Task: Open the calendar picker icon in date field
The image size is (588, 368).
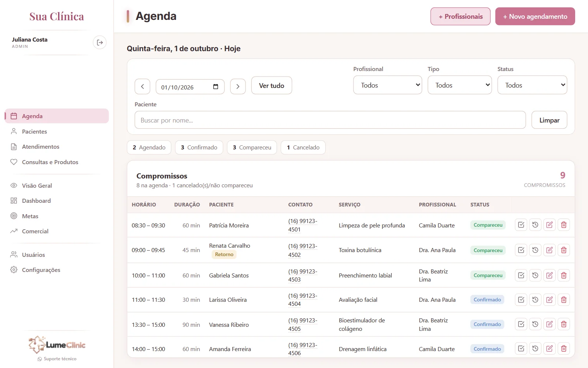Action: point(216,87)
